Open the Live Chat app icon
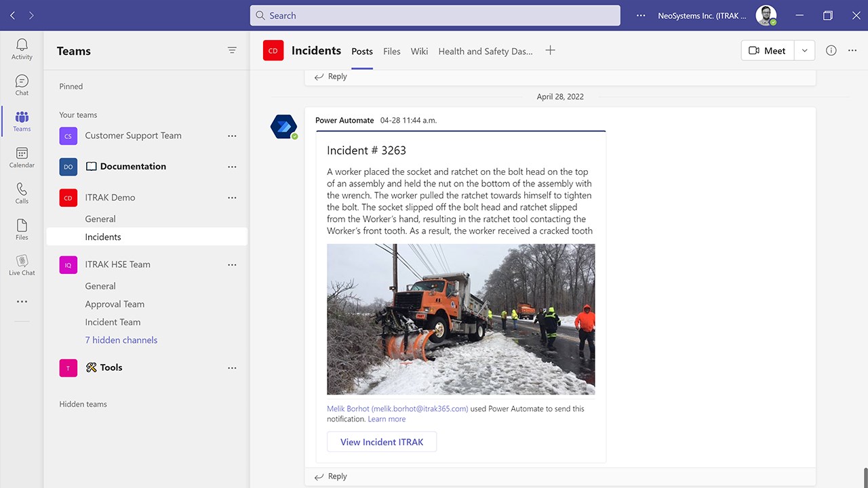868x488 pixels. [22, 265]
